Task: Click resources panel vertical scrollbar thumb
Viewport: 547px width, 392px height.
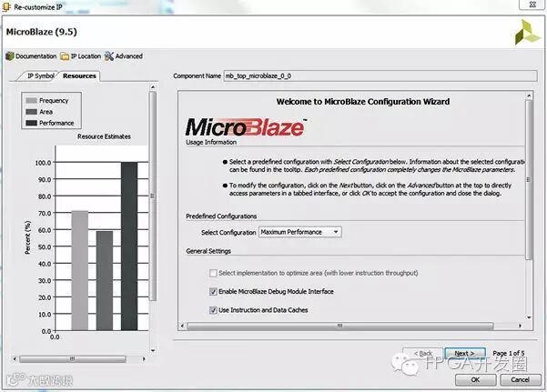Action: (153, 196)
